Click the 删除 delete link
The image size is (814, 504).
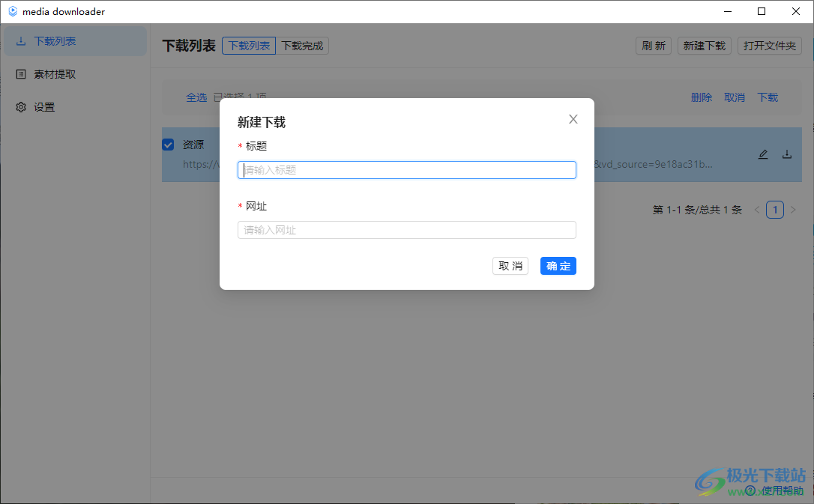[702, 97]
